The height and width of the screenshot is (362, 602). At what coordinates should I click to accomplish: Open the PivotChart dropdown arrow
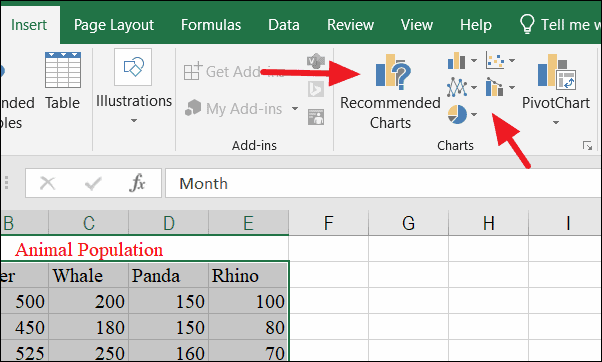[x=556, y=122]
